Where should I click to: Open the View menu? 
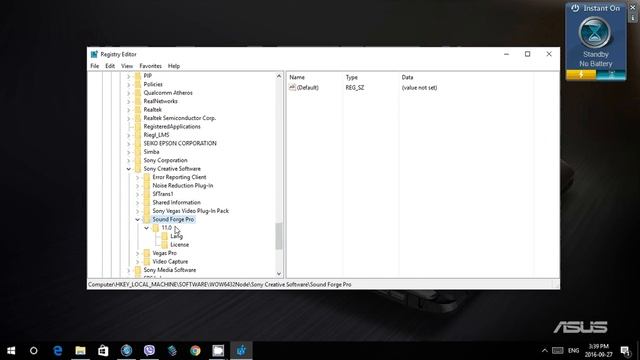[x=127, y=66]
